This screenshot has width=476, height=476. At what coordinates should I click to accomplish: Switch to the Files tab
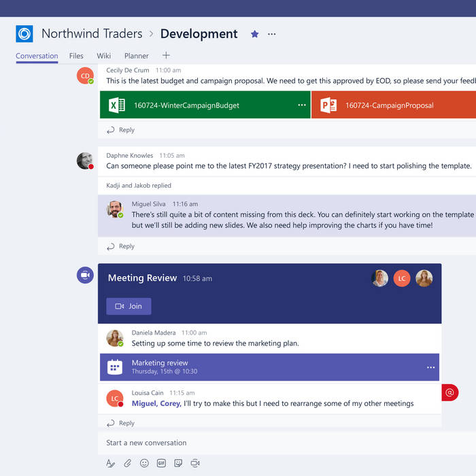click(76, 56)
